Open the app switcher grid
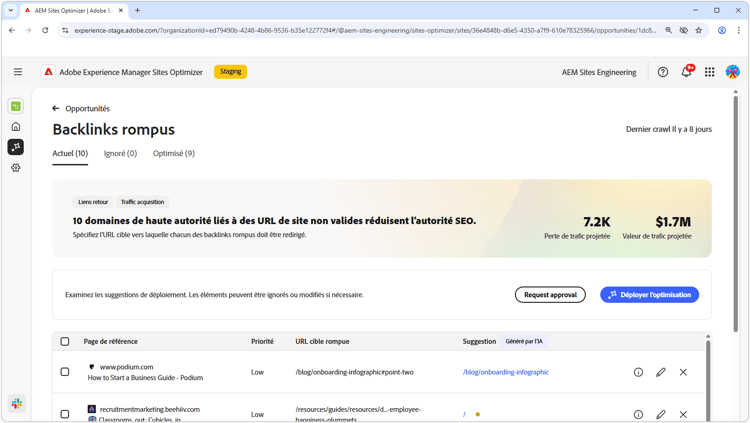750x423 pixels. click(x=709, y=72)
